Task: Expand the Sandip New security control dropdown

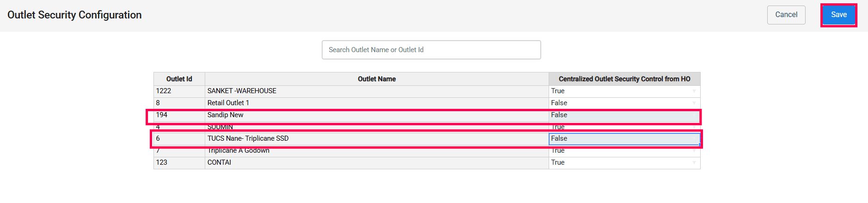Action: point(624,115)
